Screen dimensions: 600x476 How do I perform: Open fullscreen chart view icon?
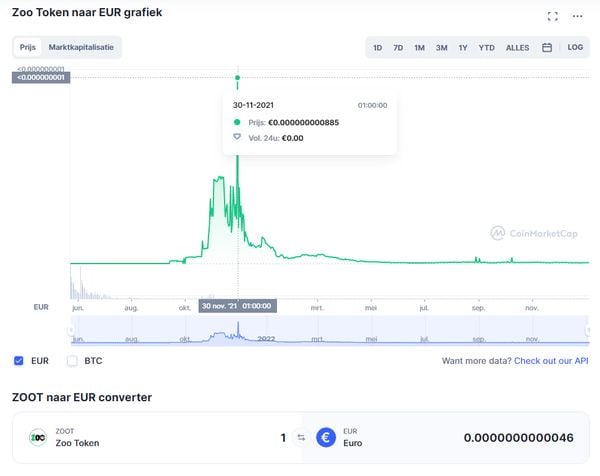[x=552, y=16]
